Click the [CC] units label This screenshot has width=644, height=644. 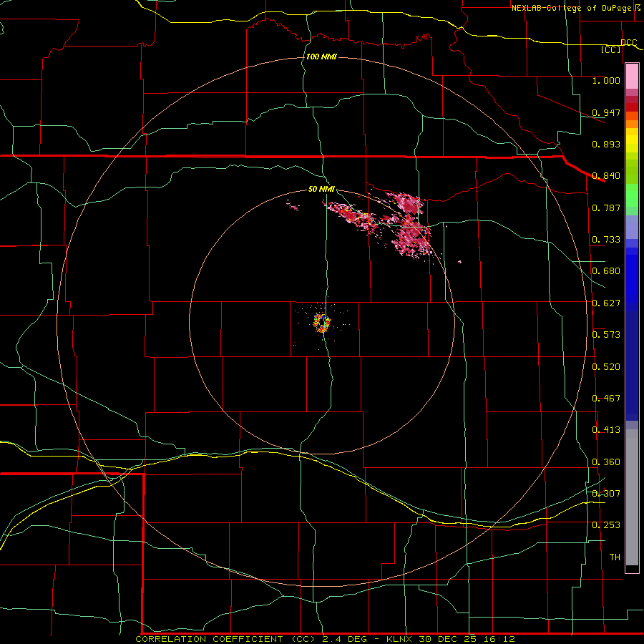click(x=611, y=49)
